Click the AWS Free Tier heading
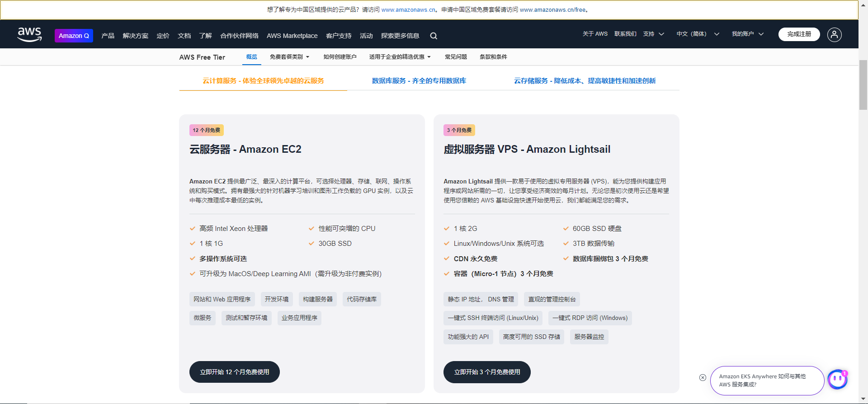The width and height of the screenshot is (868, 404). [202, 57]
